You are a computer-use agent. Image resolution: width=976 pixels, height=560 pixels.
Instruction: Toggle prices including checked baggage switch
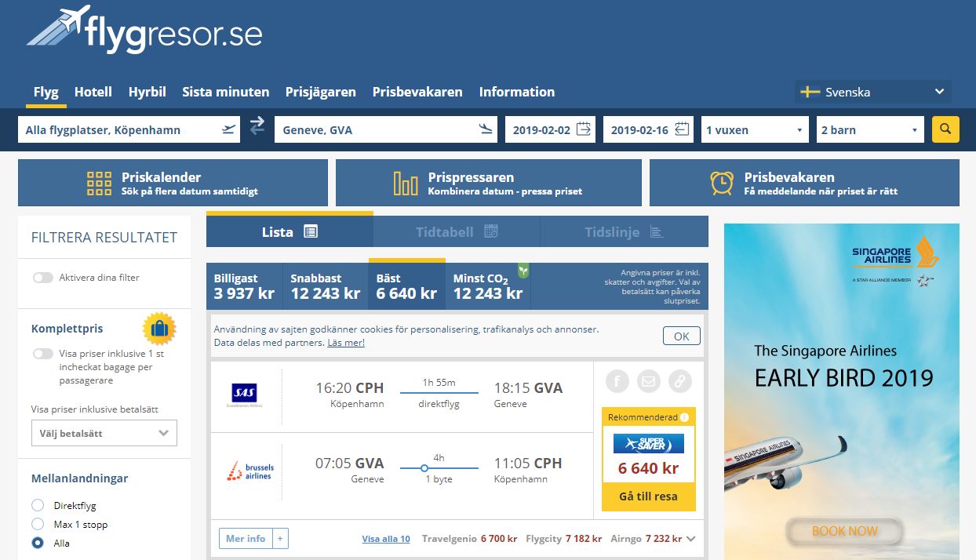click(43, 354)
